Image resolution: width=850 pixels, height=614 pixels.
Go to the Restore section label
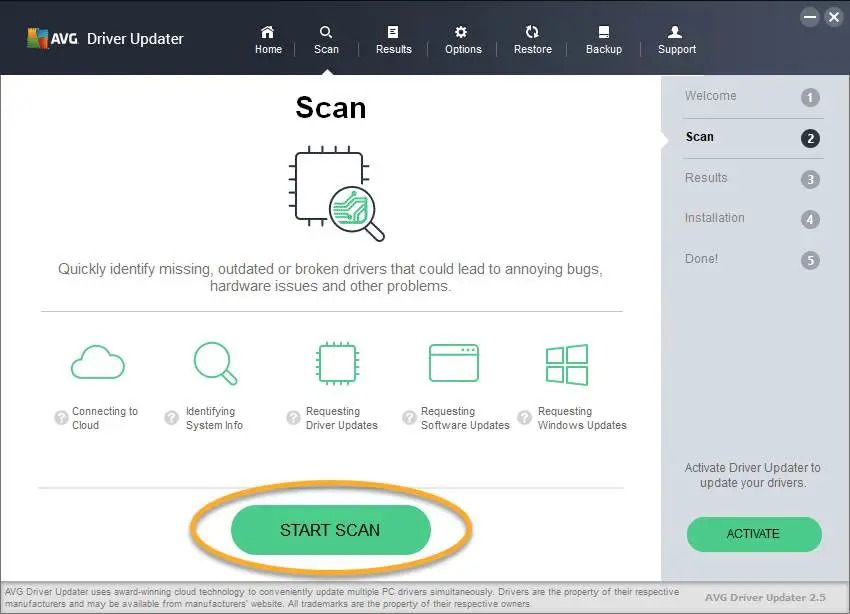533,49
